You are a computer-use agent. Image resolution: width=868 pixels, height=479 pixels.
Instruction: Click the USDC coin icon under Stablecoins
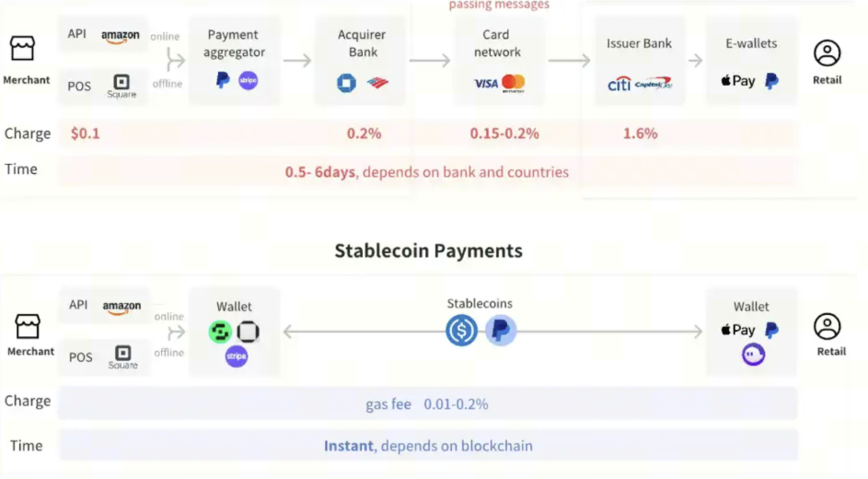click(461, 331)
